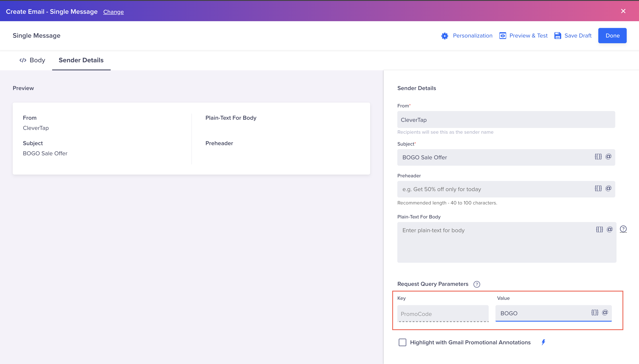Click the Personalization gear icon

[x=444, y=36]
